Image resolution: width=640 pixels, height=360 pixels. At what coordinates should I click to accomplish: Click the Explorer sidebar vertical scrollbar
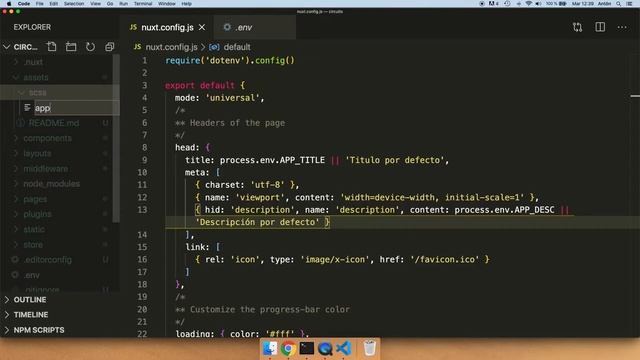coord(116,138)
